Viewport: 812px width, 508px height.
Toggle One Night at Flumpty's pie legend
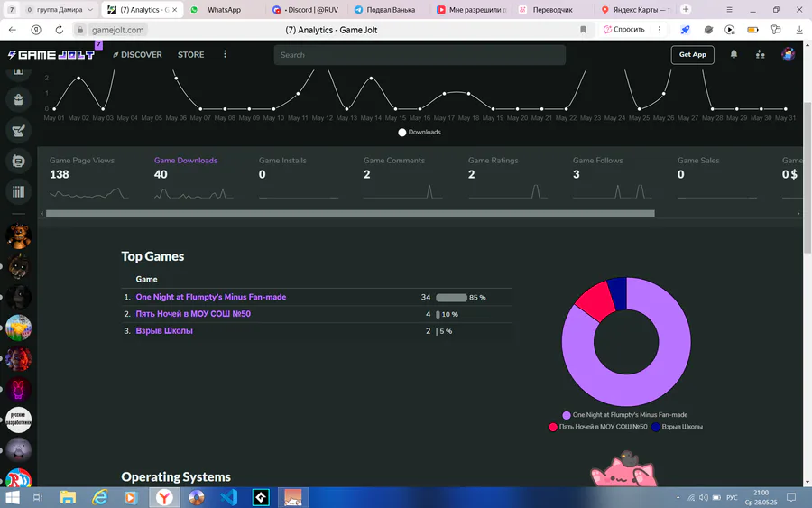[x=625, y=415]
